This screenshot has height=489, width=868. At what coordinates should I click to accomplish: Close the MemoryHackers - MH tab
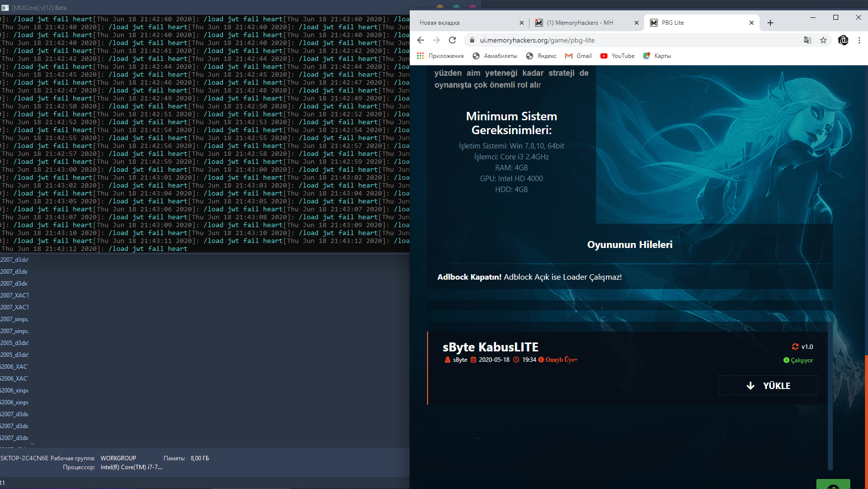click(637, 23)
